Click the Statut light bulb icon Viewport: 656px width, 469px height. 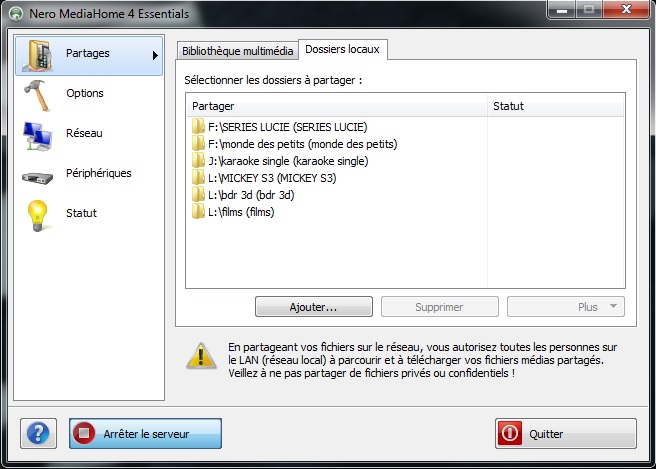[x=38, y=215]
